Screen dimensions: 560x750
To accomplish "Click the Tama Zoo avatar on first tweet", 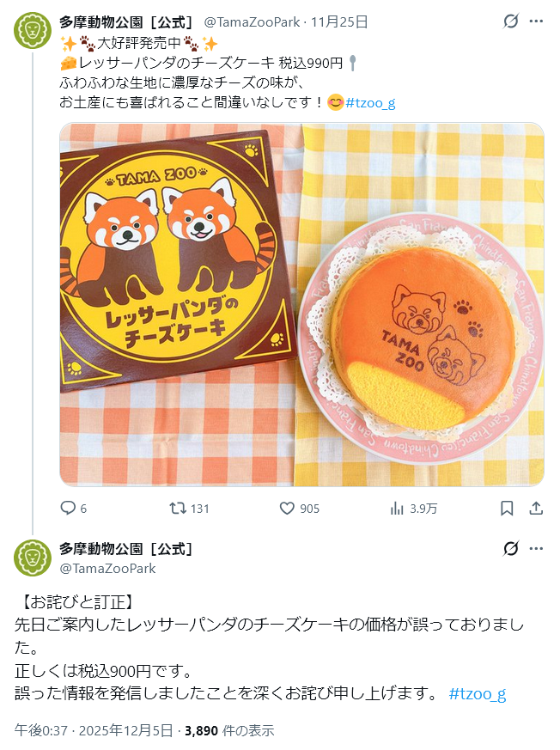I will [32, 31].
